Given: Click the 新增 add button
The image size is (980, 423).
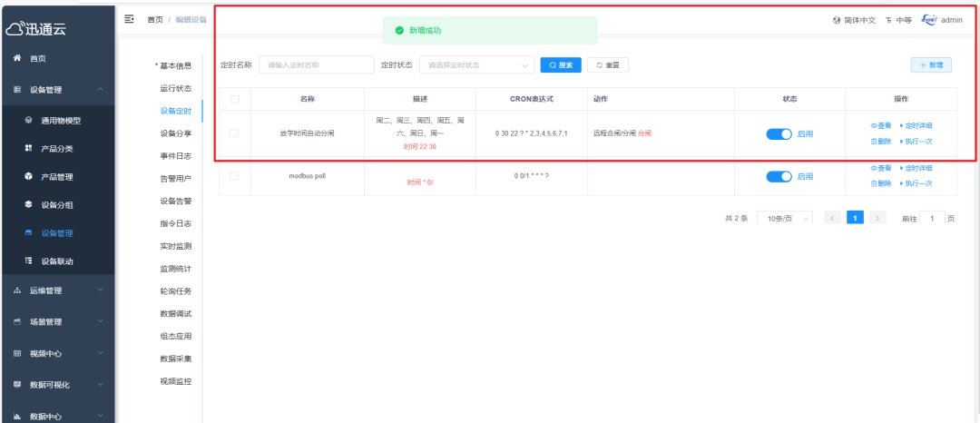Looking at the screenshot, I should (x=931, y=65).
